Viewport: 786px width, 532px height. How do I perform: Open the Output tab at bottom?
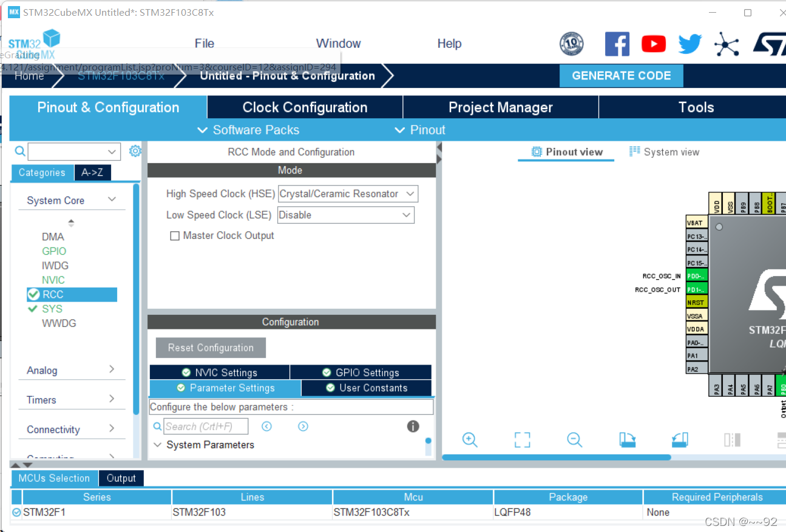pyautogui.click(x=121, y=478)
